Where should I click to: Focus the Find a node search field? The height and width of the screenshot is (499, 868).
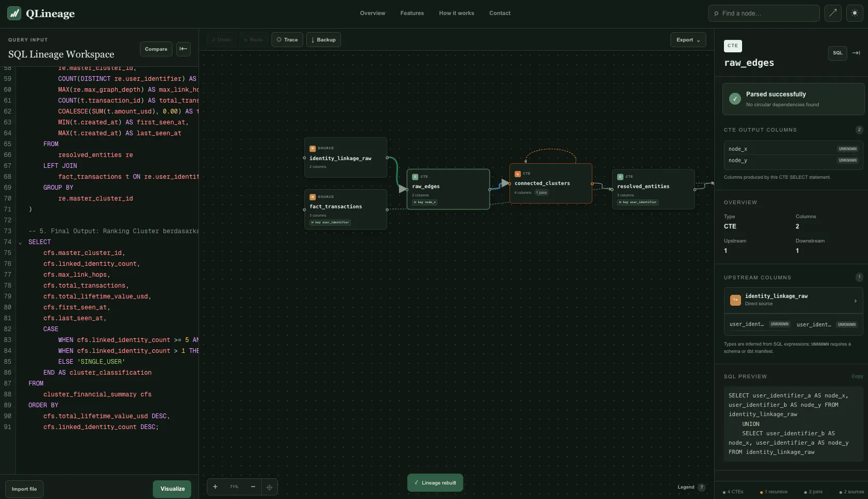(x=764, y=13)
